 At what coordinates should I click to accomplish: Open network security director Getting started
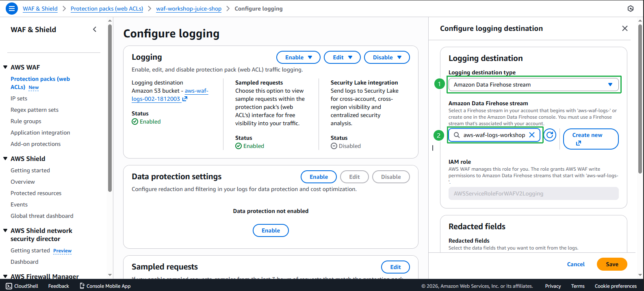(30, 250)
